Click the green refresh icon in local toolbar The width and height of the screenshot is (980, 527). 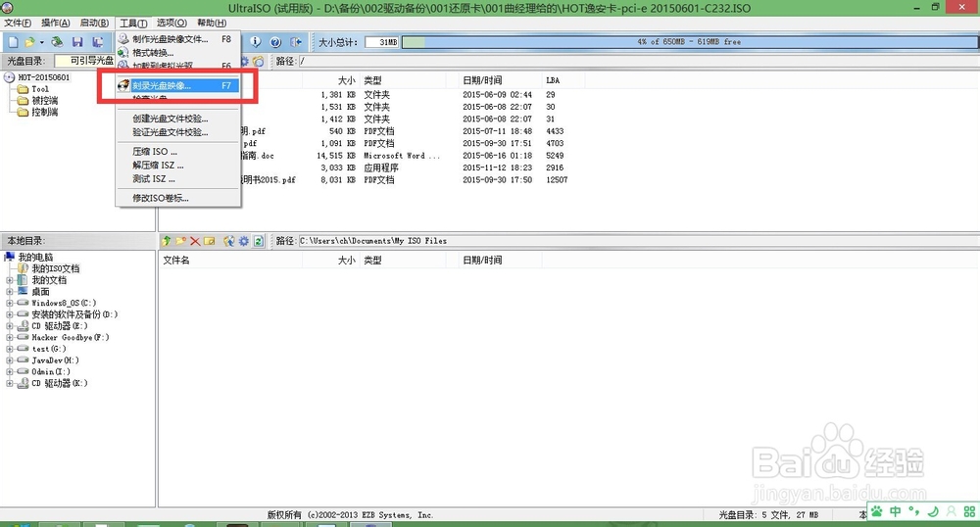coord(258,241)
